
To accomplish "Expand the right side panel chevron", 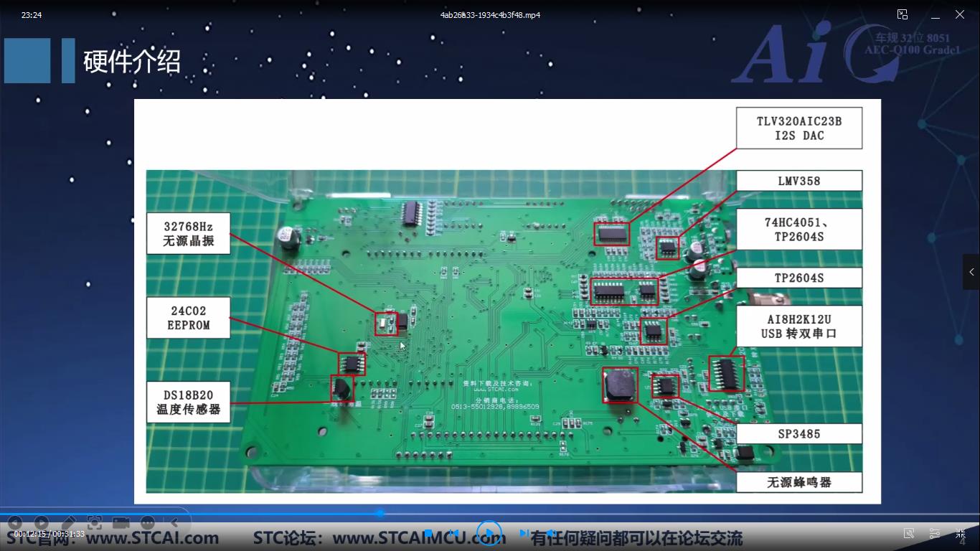I will 971,272.
